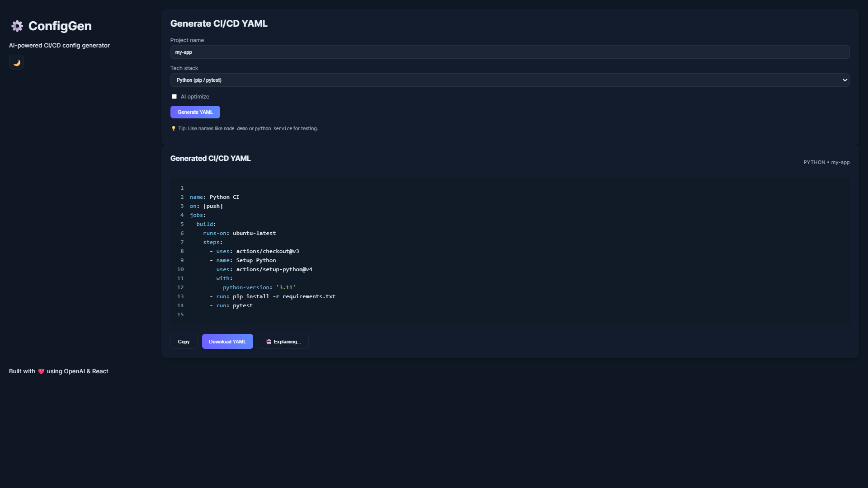This screenshot has width=868, height=488.
Task: Click the PYTHON • my-app label
Action: 826,163
